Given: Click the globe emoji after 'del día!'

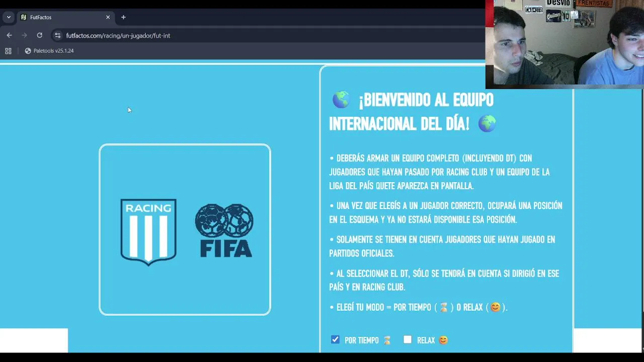Looking at the screenshot, I should click(x=487, y=123).
